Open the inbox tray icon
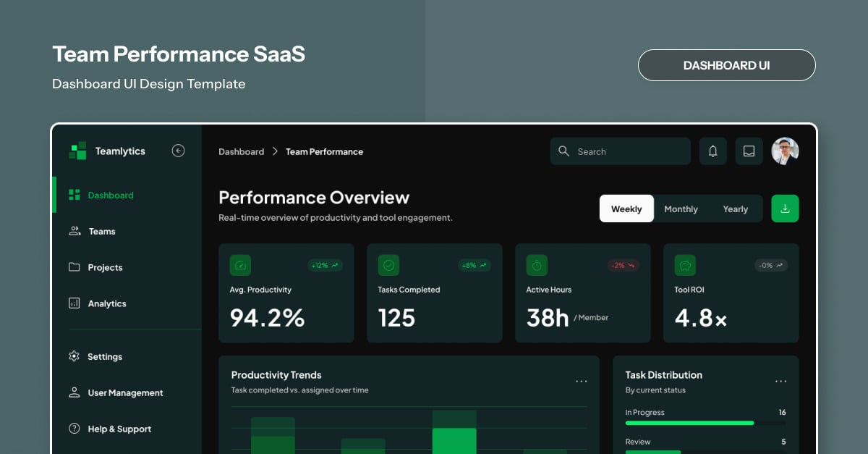The image size is (868, 454). click(749, 151)
